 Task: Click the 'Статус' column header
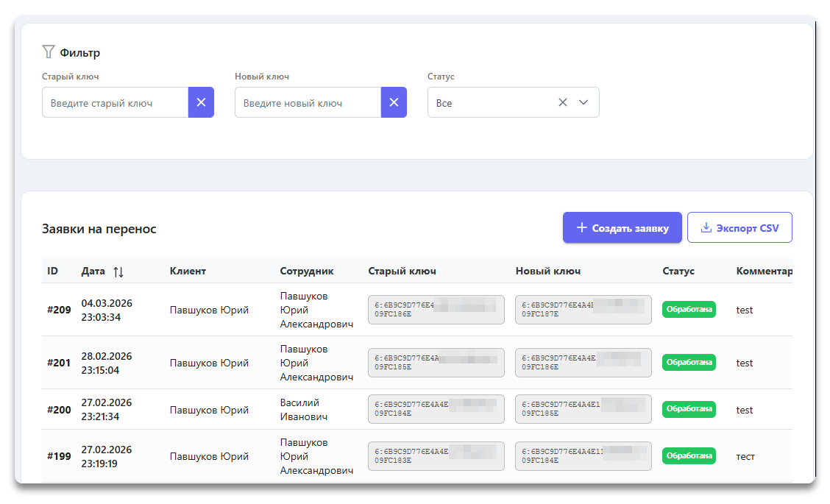click(678, 271)
